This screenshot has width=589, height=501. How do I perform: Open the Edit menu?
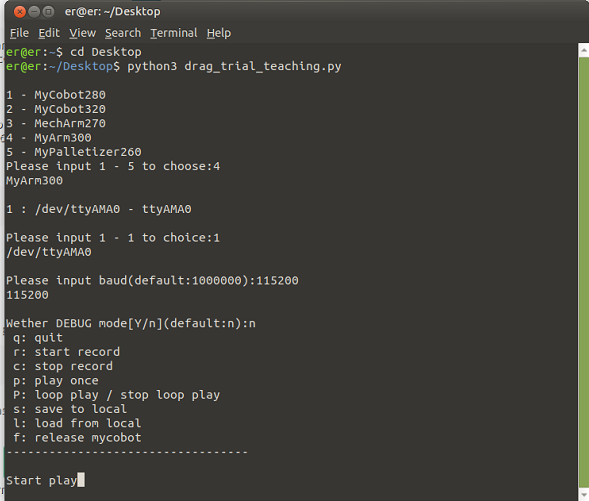(49, 33)
